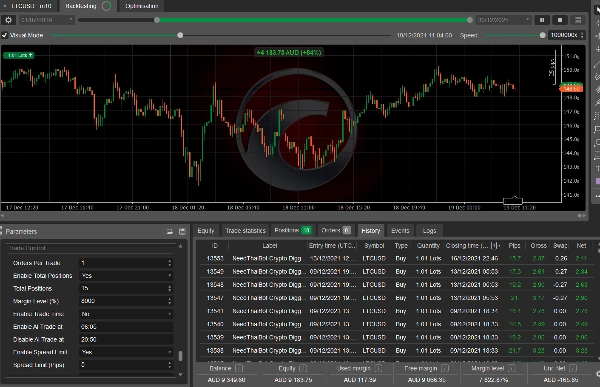Click the save icon beside the stop button
Image resolution: width=600 pixels, height=387 pixels.
[x=578, y=20]
